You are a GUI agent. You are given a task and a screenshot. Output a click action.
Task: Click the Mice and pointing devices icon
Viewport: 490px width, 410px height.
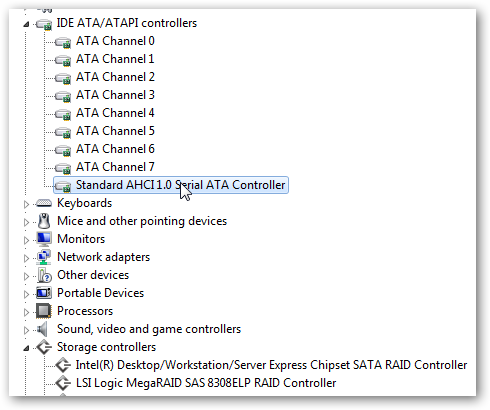pyautogui.click(x=44, y=221)
